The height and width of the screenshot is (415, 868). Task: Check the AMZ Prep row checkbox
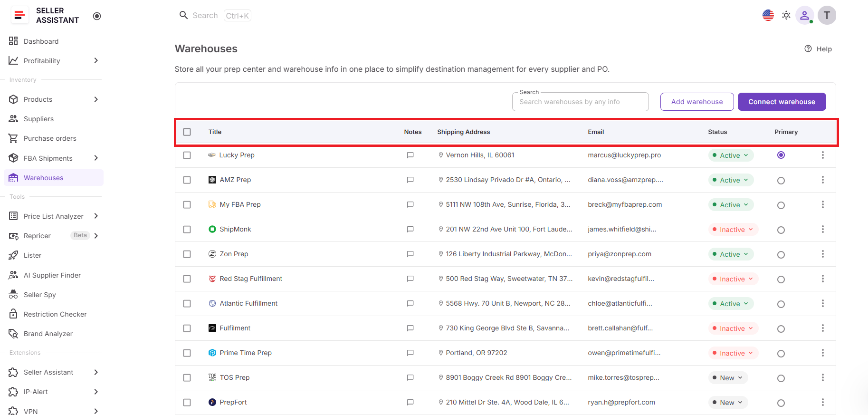[187, 180]
